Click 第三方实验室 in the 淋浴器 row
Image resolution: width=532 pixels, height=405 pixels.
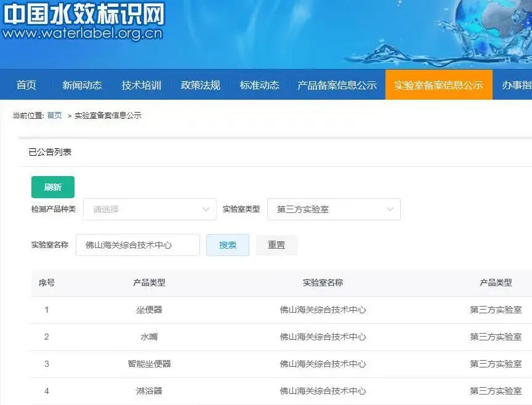pyautogui.click(x=496, y=391)
